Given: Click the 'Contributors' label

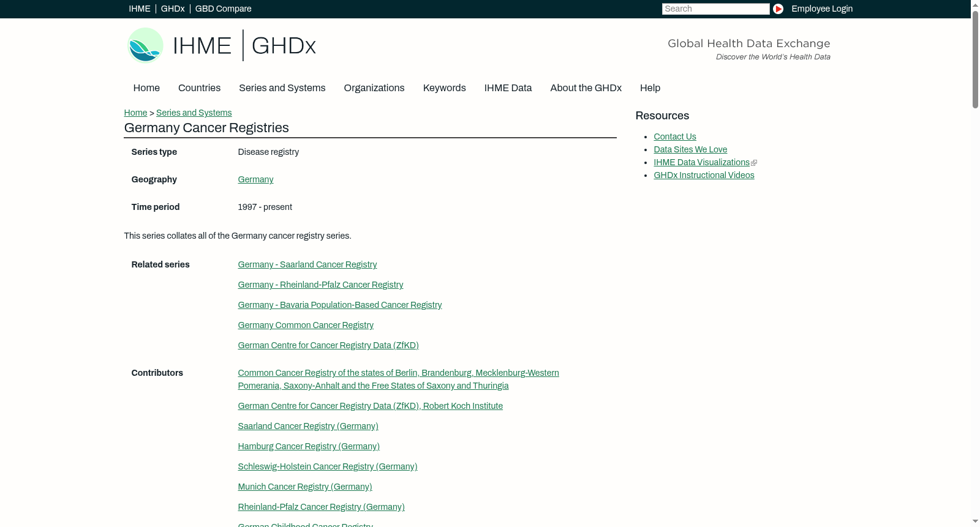Looking at the screenshot, I should (x=157, y=373).
